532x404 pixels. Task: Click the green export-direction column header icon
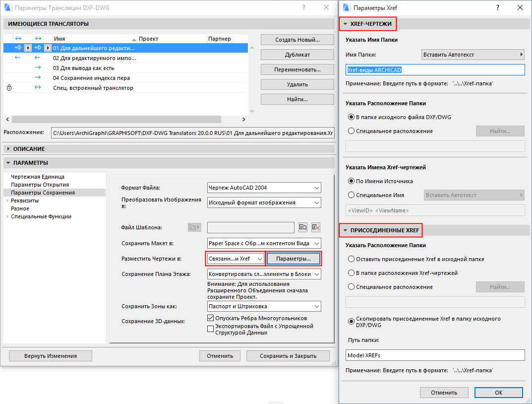(x=38, y=39)
